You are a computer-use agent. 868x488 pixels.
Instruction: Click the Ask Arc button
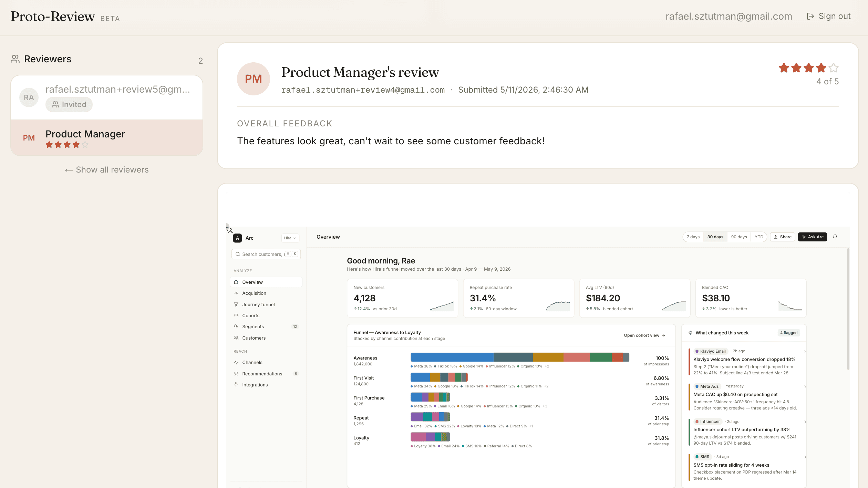(x=812, y=237)
